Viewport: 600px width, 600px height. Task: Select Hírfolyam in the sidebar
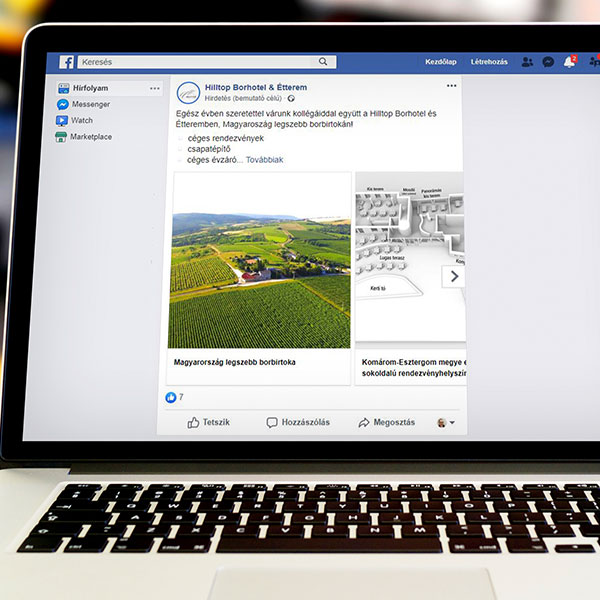click(109, 88)
